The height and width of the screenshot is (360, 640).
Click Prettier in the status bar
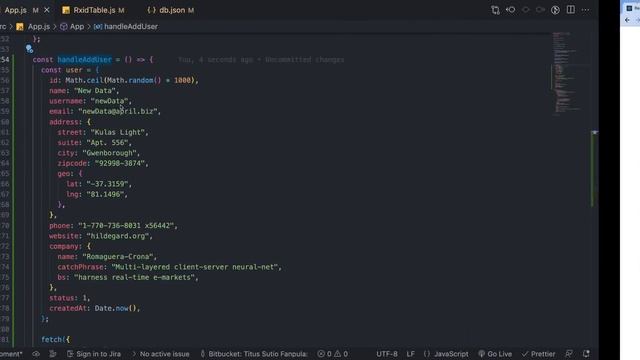[x=538, y=354]
